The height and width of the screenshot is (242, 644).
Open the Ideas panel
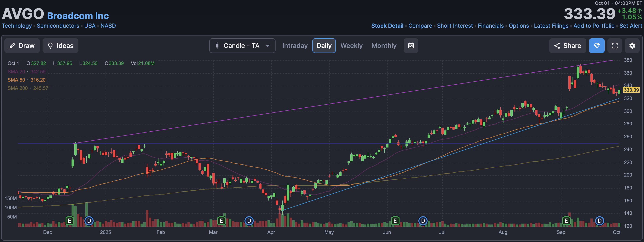click(60, 46)
